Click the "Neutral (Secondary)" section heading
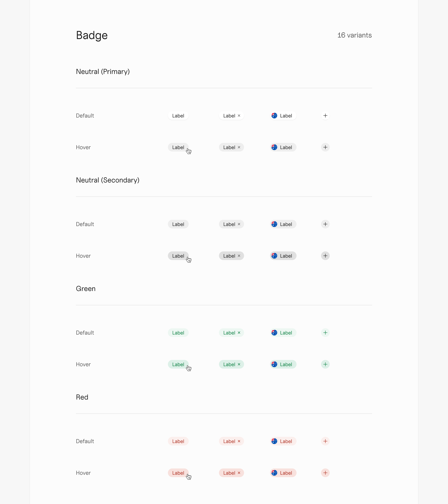Screen dimensions: 448x504 (108, 180)
